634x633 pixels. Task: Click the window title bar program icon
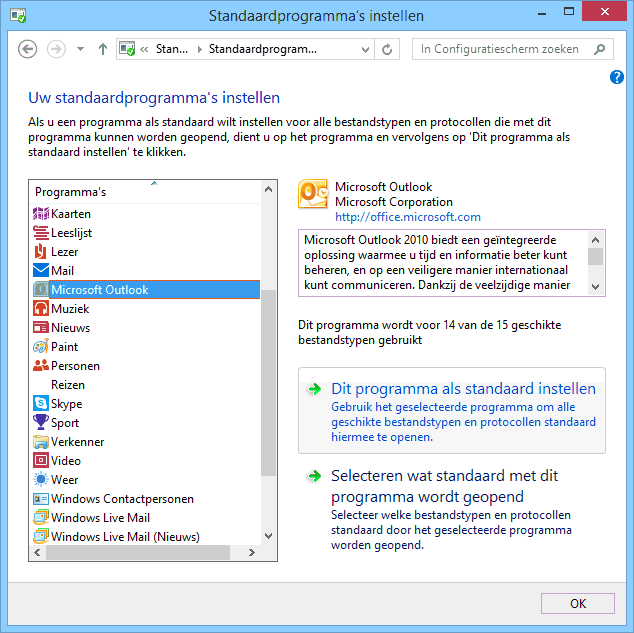(x=18, y=16)
